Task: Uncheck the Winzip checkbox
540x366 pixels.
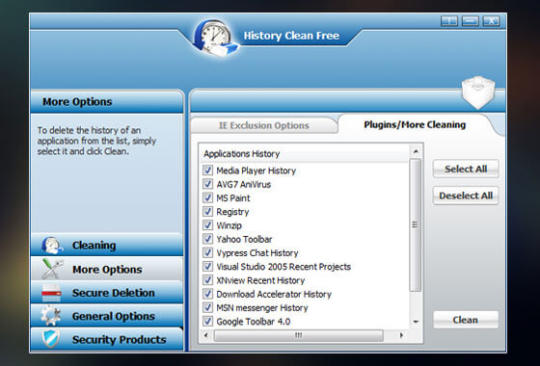Action: click(x=207, y=225)
